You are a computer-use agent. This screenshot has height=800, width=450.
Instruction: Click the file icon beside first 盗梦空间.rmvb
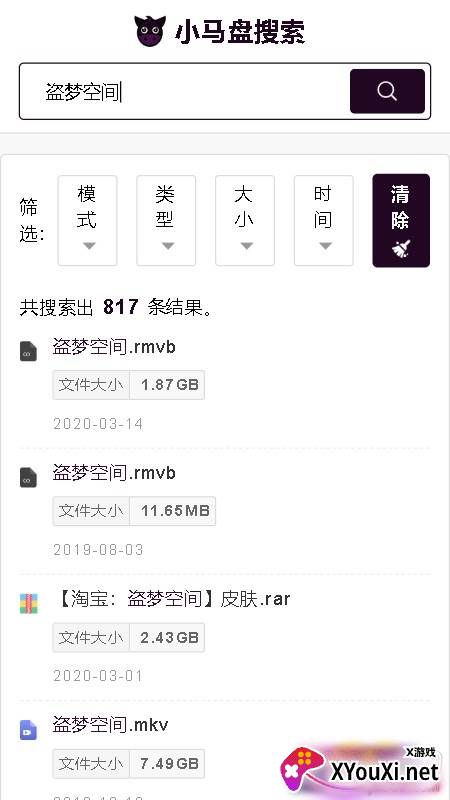click(x=29, y=352)
